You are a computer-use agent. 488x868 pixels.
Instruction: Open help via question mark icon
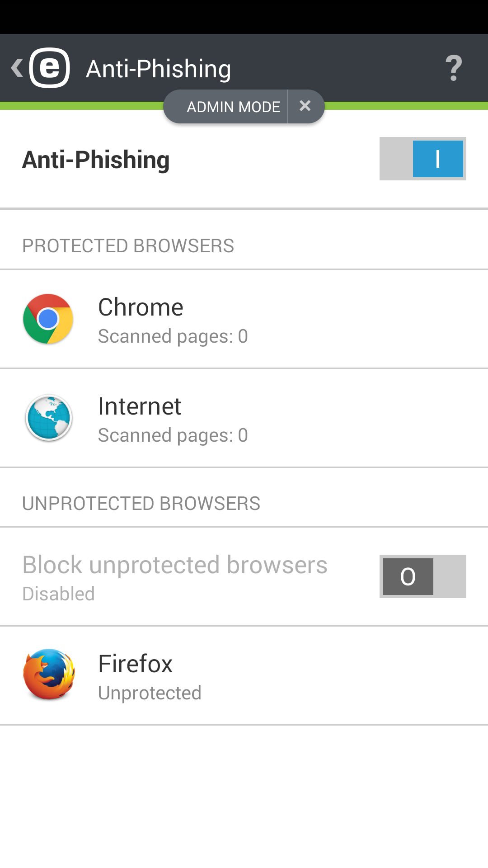coord(454,68)
